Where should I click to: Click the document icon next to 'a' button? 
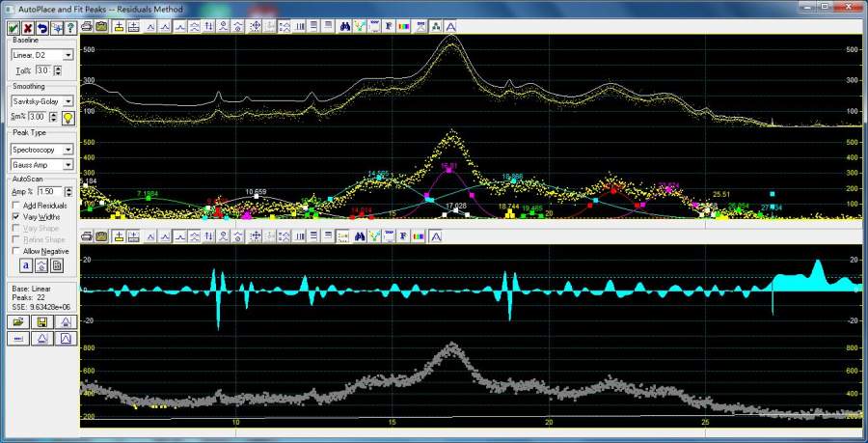point(57,265)
